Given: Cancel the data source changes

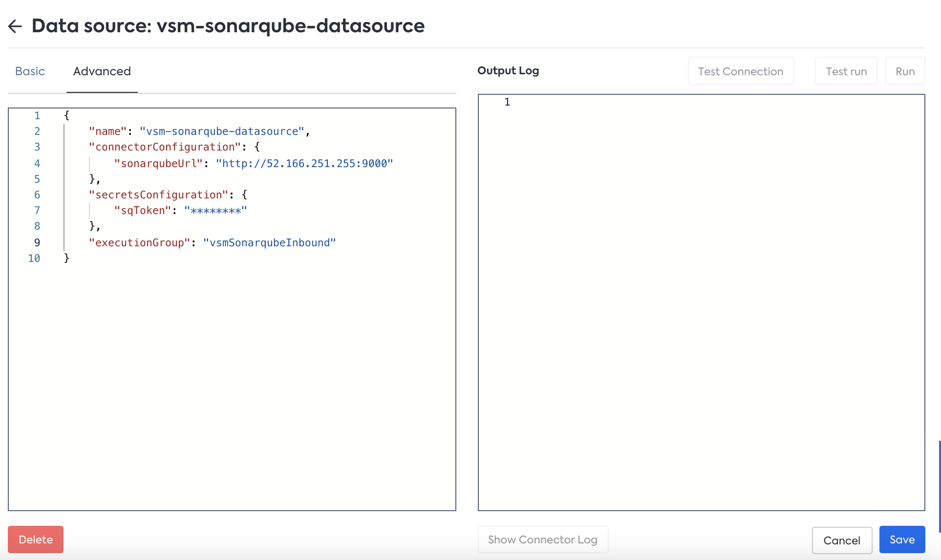Looking at the screenshot, I should 842,540.
